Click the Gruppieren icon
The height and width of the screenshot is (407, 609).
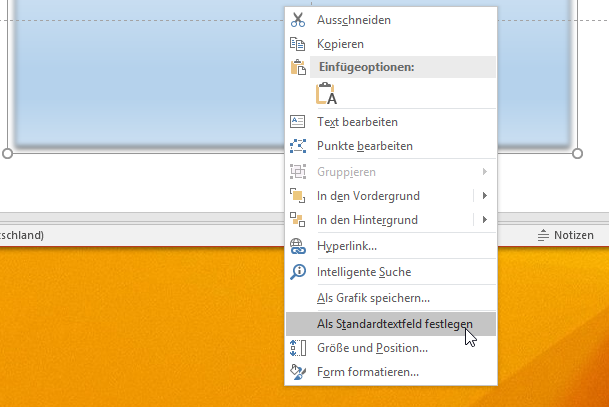pos(298,172)
